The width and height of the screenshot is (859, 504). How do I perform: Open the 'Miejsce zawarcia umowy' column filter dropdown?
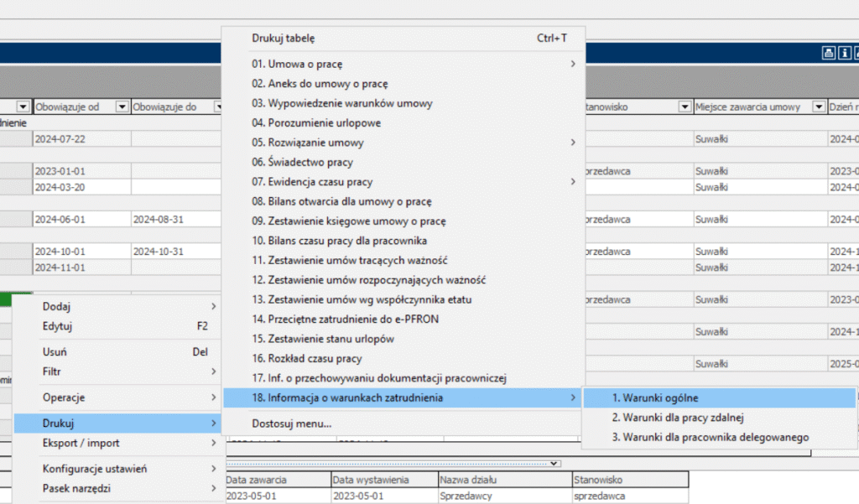click(x=818, y=107)
